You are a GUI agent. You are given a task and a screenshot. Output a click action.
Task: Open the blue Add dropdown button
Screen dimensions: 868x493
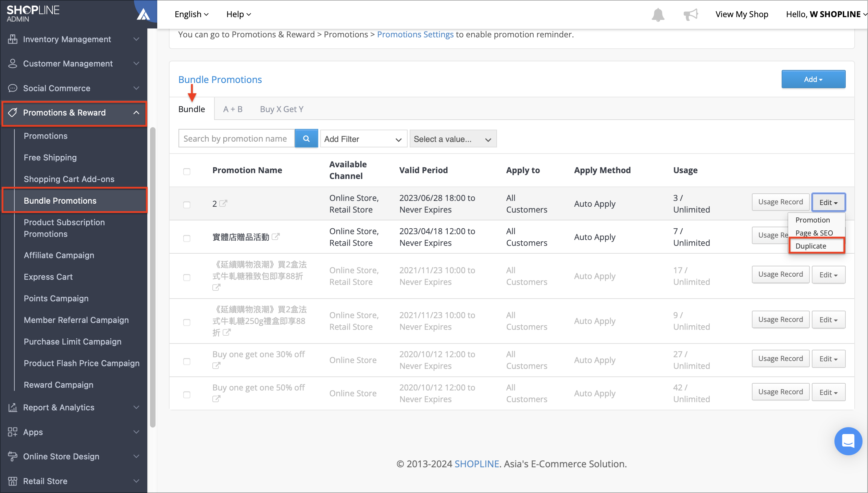813,79
